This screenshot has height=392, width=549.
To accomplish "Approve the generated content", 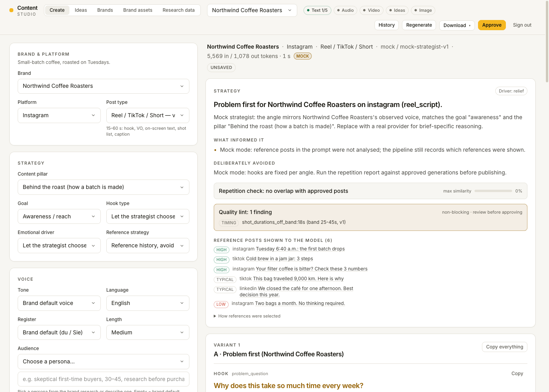I will [492, 25].
